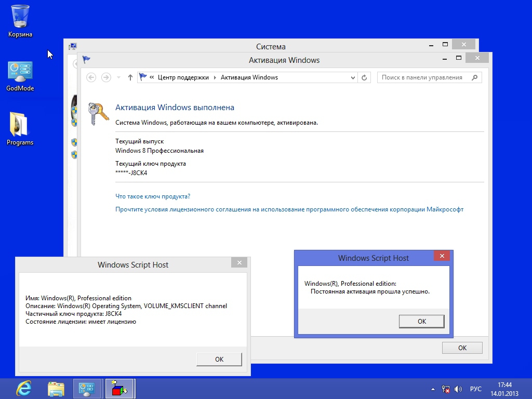
Task: Open Центр поддержки breadcrumb
Action: coord(183,77)
